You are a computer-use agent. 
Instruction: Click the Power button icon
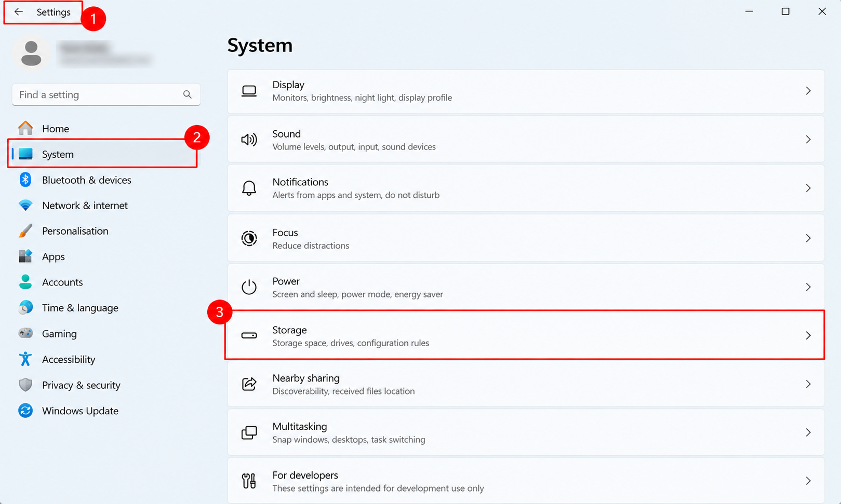tap(249, 287)
